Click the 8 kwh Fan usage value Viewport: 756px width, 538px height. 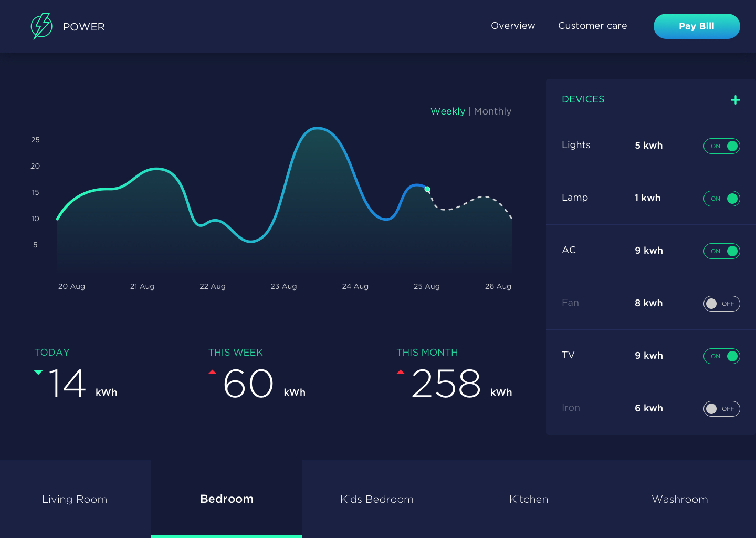tap(649, 303)
